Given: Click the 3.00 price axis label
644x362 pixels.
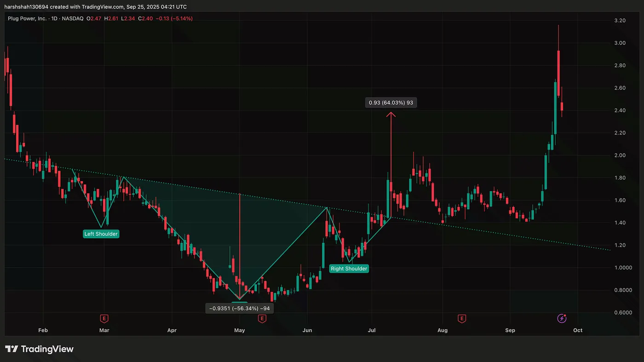Looking at the screenshot, I should [620, 43].
